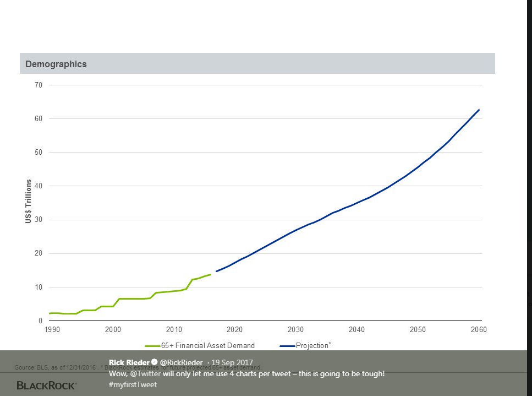Screen dimensions: 532x396
Task: Click the 60 y-axis value
Action: 39,118
